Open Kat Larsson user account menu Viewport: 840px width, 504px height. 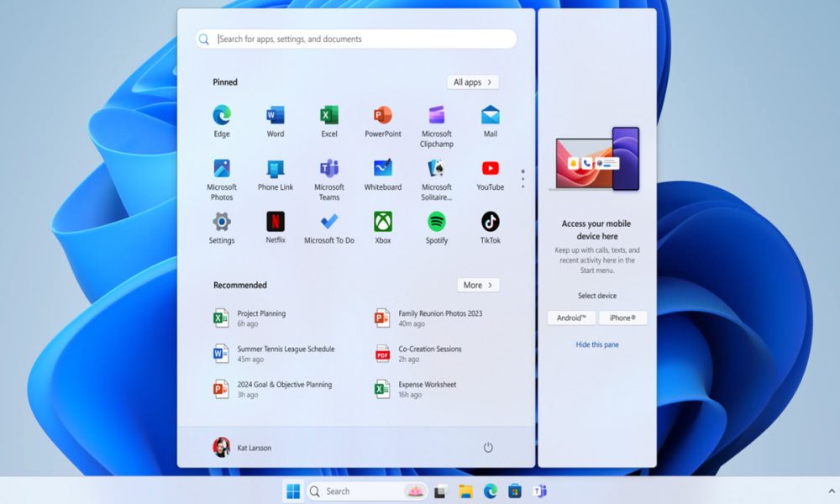(x=242, y=447)
